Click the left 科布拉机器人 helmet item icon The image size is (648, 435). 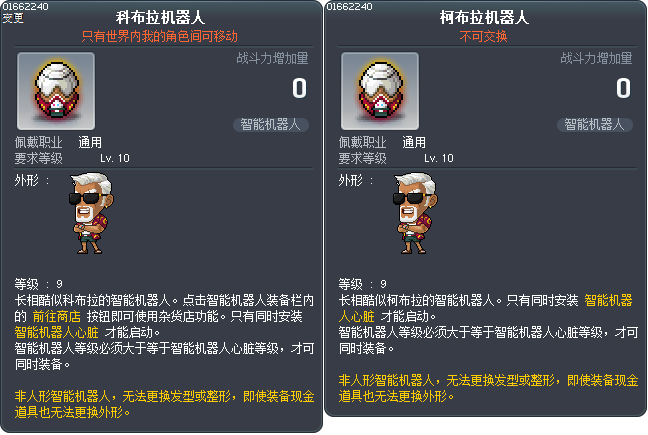pyautogui.click(x=56, y=91)
